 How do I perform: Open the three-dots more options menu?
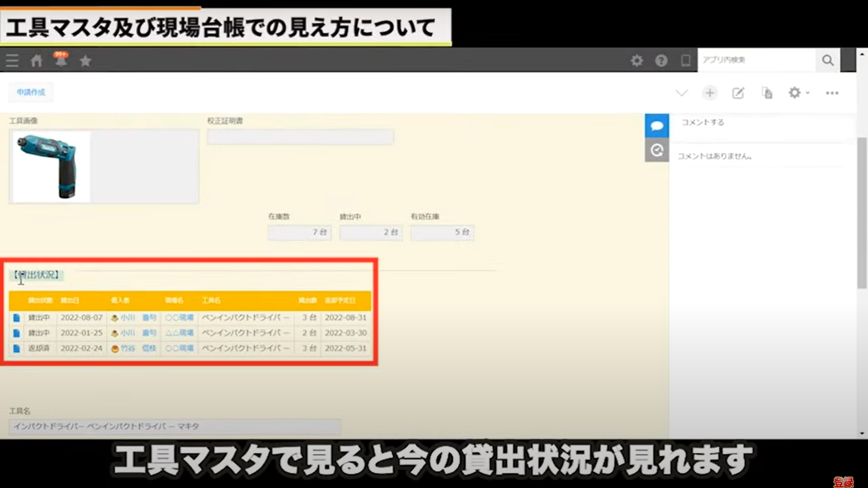[832, 93]
